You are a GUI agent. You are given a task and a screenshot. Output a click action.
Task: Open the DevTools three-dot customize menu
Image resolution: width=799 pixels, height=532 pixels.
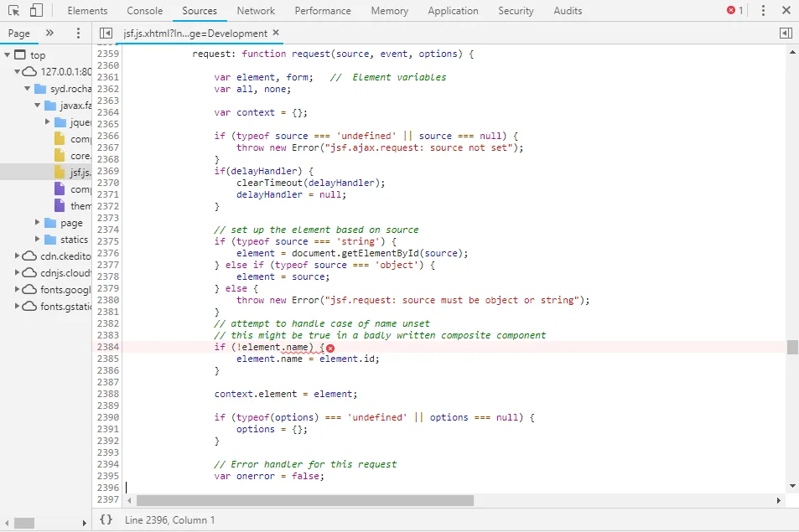tap(763, 11)
